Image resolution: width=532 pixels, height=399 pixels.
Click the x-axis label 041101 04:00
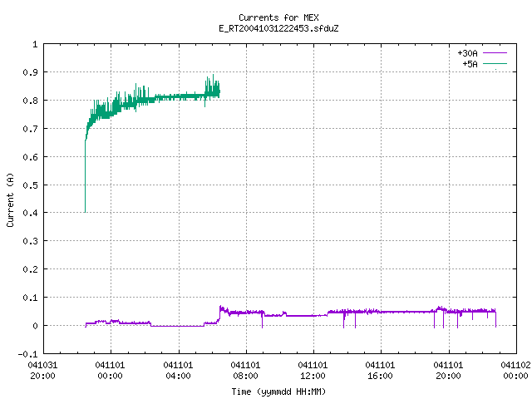coord(178,371)
